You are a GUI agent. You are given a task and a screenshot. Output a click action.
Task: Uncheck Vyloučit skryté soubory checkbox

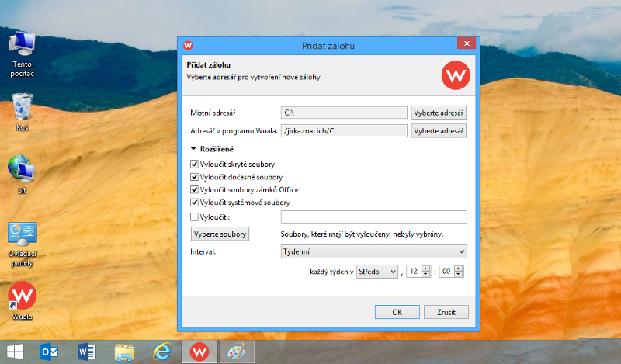coord(194,165)
